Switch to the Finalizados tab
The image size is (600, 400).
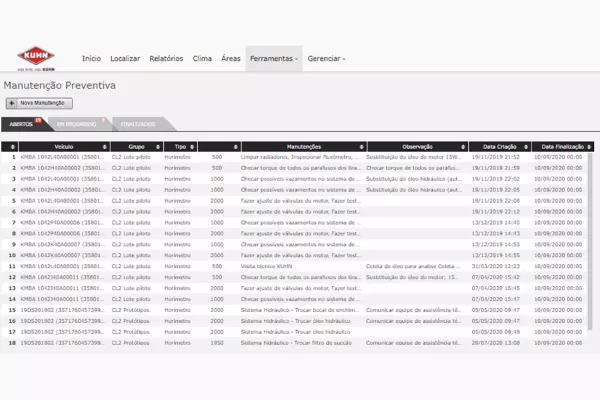point(137,124)
